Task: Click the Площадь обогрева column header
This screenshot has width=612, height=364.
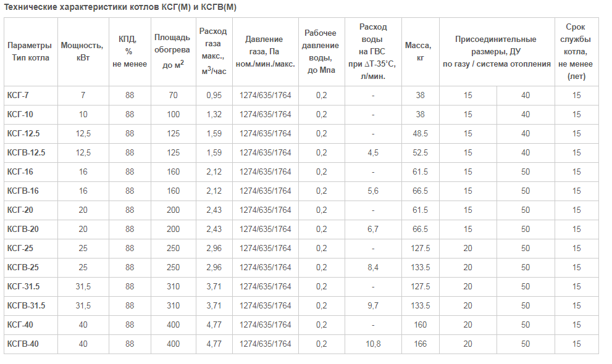Action: (172, 51)
